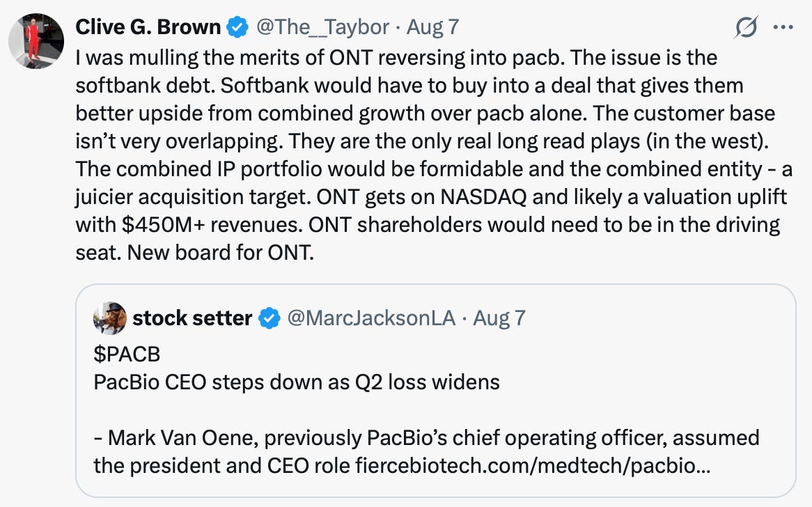Image resolution: width=812 pixels, height=507 pixels.
Task: Open the fiercebiotech.com/medtech/pacbio link
Action: [533, 466]
